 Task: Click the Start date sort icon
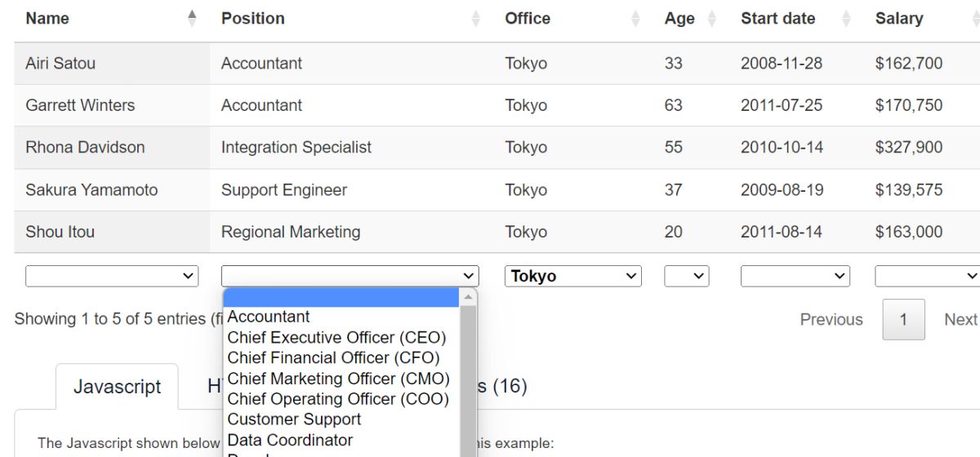point(846,19)
